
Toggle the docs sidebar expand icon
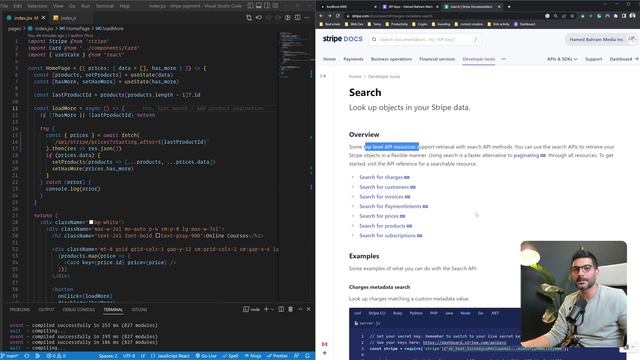click(x=323, y=76)
